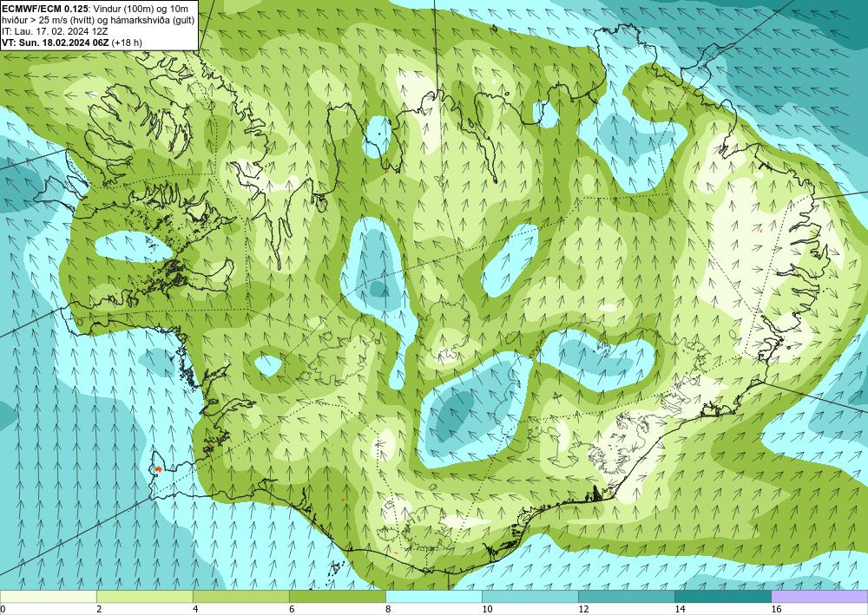Click the legend value "14"
Image resolution: width=868 pixels, height=615 pixels.
[x=680, y=609]
